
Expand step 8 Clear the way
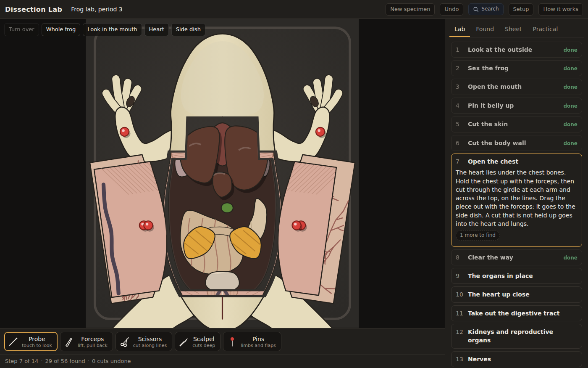(x=517, y=257)
